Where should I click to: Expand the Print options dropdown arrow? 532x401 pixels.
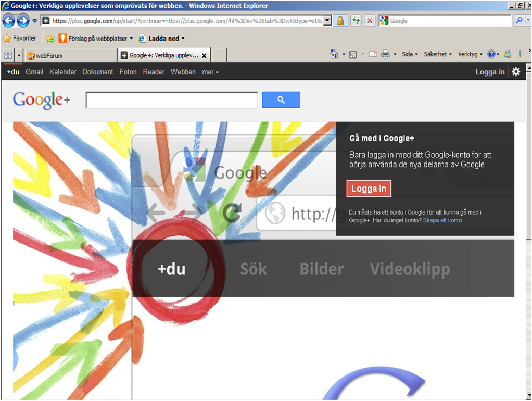[x=395, y=54]
